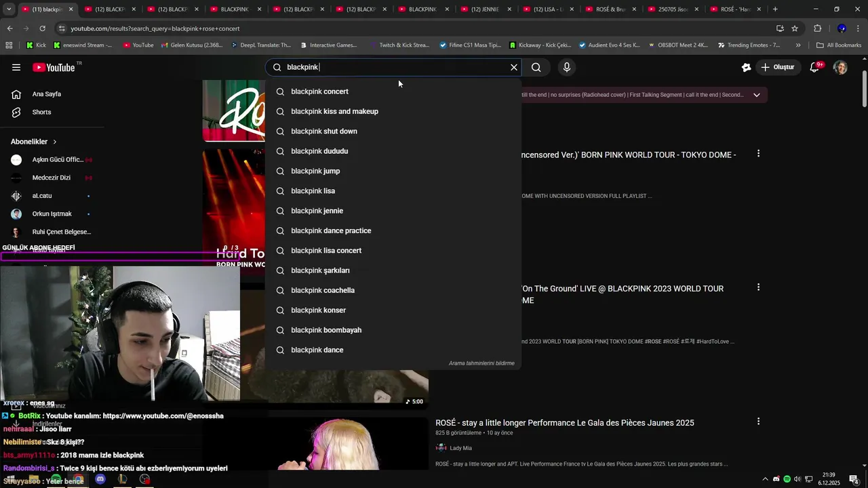Open the All Bookmarks folder

tap(839, 45)
